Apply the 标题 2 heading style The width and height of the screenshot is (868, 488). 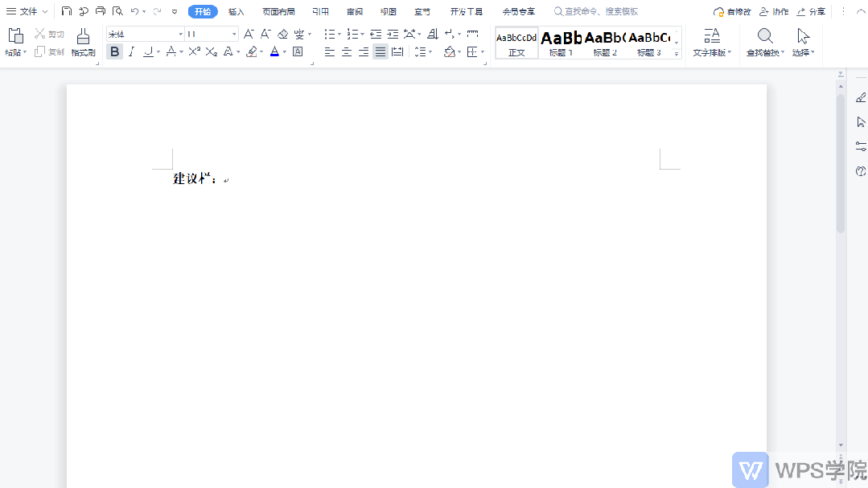tap(605, 43)
